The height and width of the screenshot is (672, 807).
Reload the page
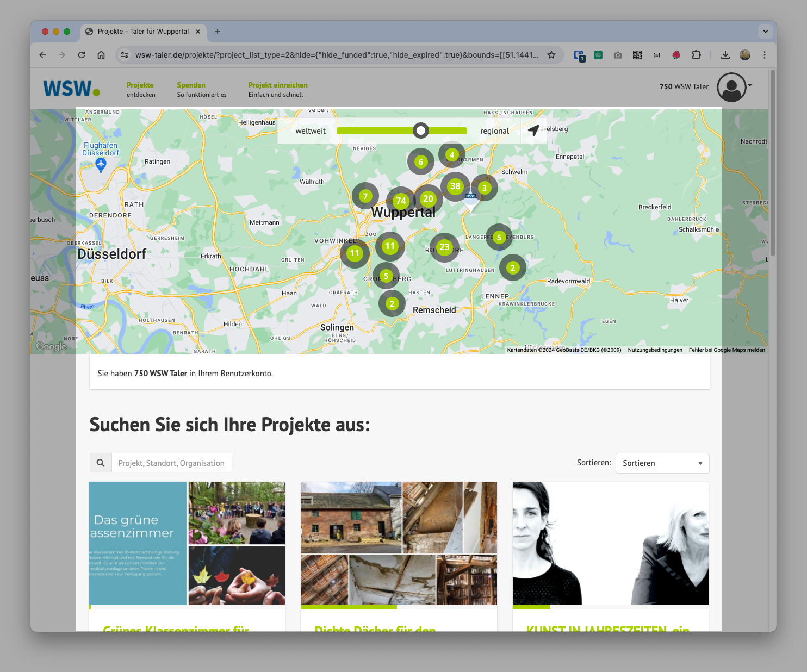[x=82, y=55]
